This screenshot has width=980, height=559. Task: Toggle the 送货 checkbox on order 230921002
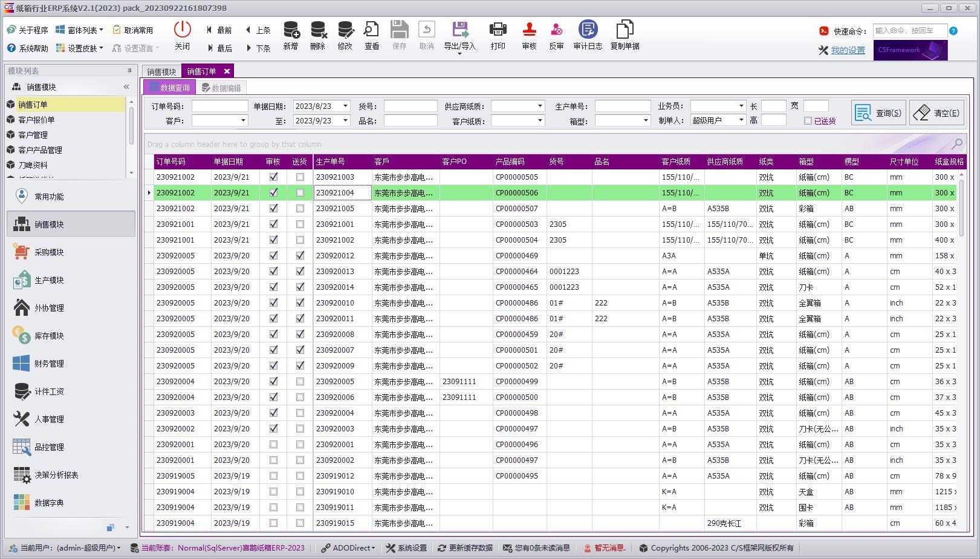coord(299,192)
